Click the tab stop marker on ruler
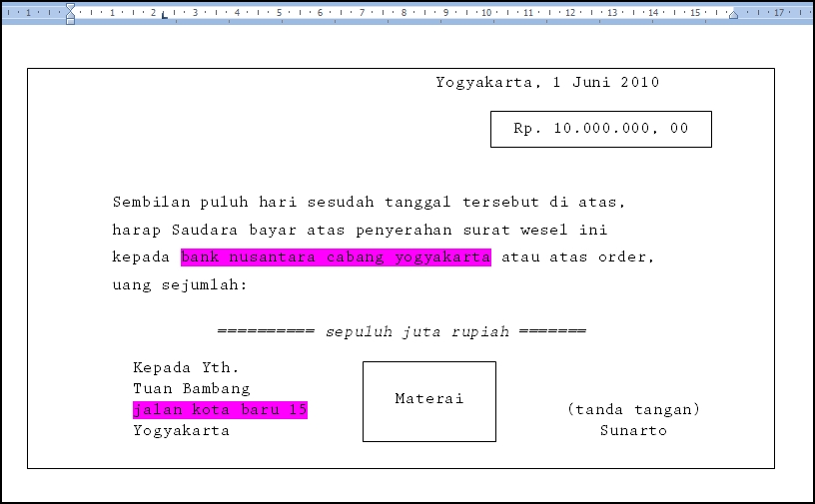 [x=164, y=15]
